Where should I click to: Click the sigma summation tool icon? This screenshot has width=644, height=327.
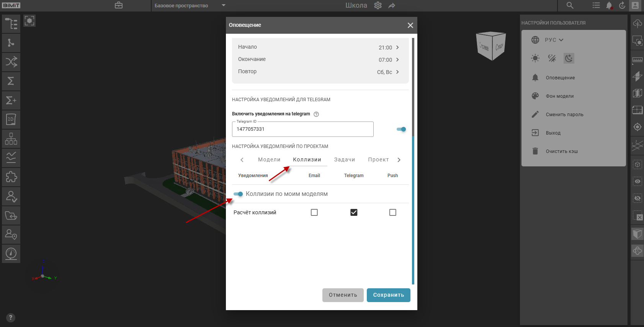[11, 81]
